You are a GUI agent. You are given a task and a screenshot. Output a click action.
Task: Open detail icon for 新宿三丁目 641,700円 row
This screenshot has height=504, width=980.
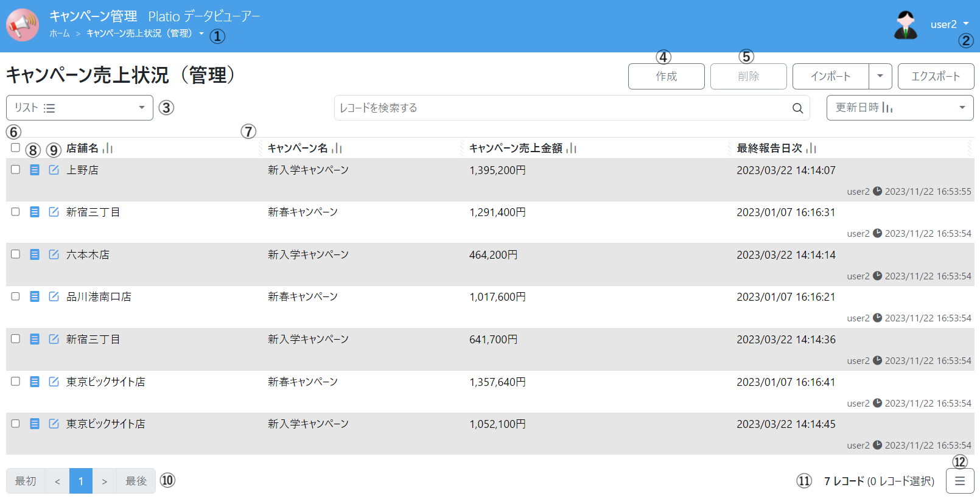(x=35, y=339)
